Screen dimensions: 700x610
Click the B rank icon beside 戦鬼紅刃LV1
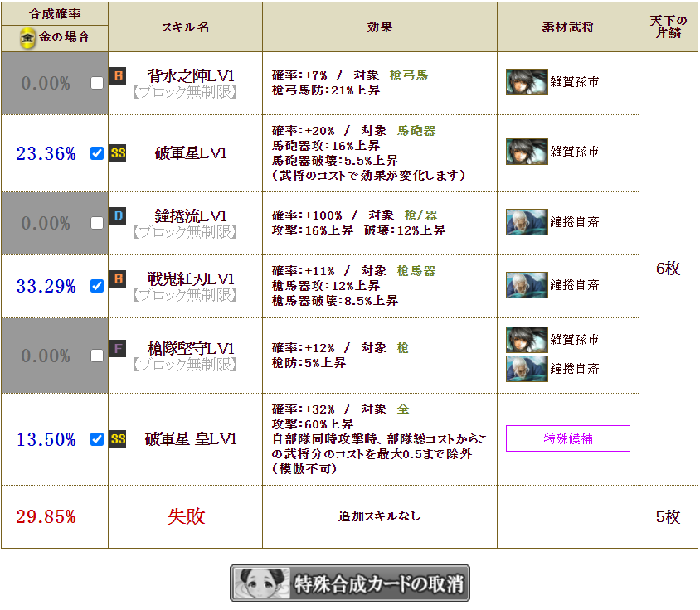click(119, 279)
